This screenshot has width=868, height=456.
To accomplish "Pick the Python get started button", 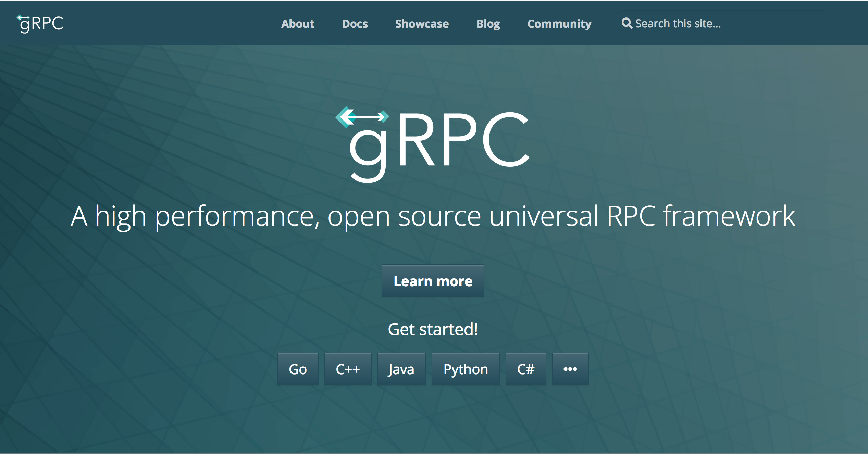I will (465, 369).
